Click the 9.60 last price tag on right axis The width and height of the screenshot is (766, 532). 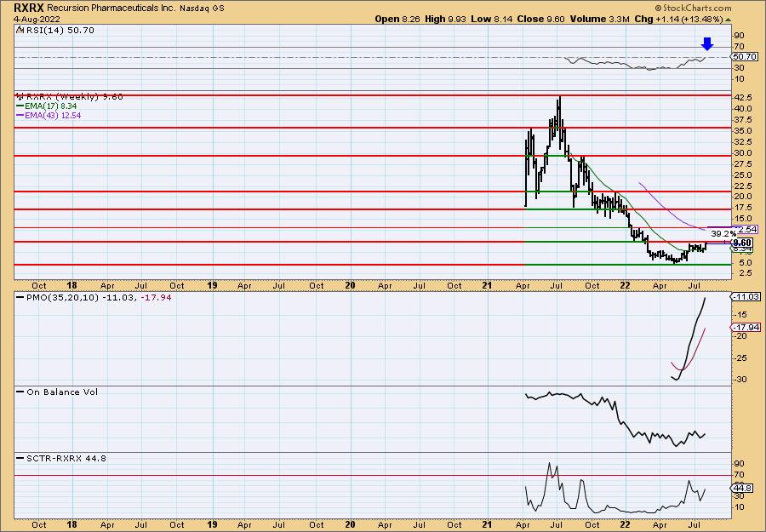[742, 243]
